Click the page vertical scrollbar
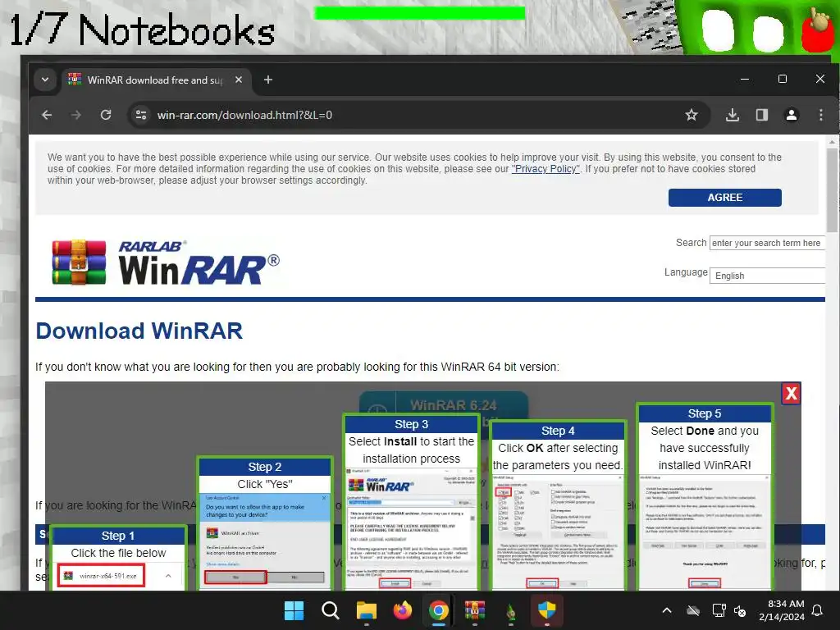The width and height of the screenshot is (840, 630). 832,190
